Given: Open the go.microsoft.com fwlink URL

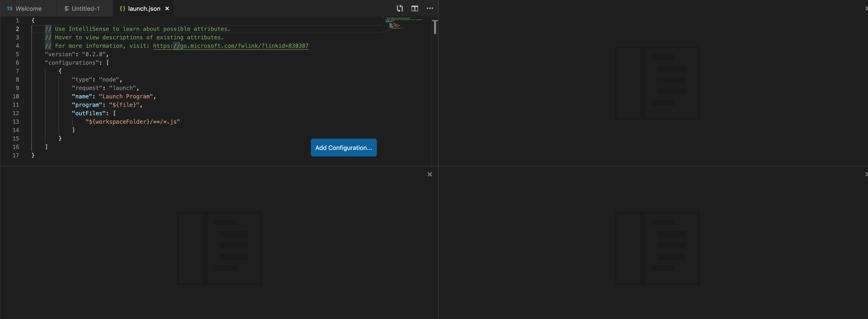Looking at the screenshot, I should (231, 46).
